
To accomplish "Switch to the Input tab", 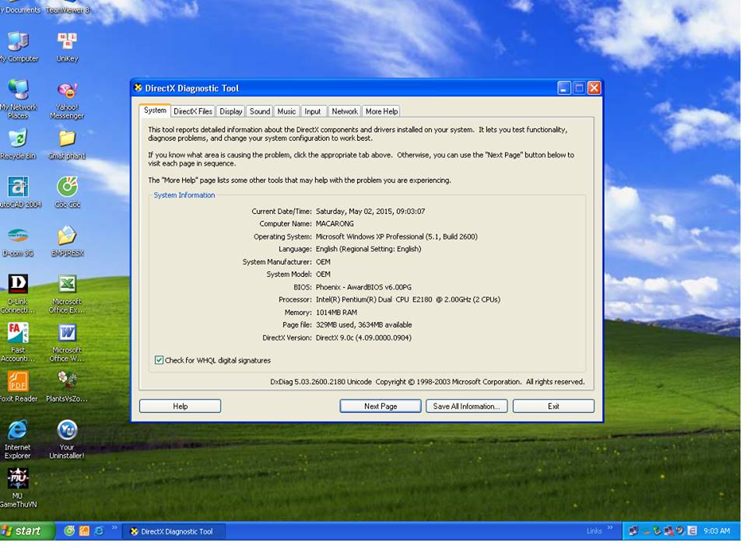I will point(313,111).
